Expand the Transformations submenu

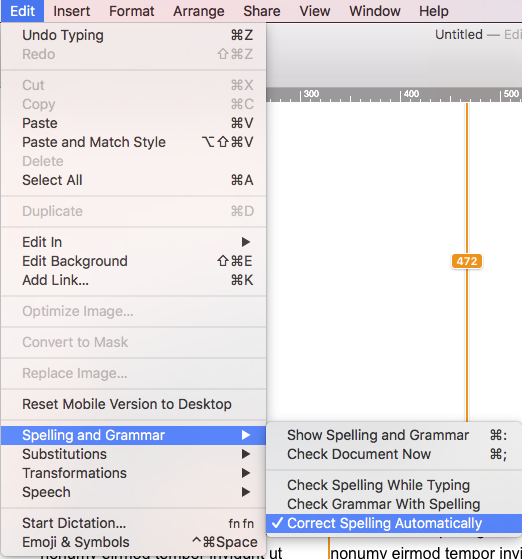[133, 473]
